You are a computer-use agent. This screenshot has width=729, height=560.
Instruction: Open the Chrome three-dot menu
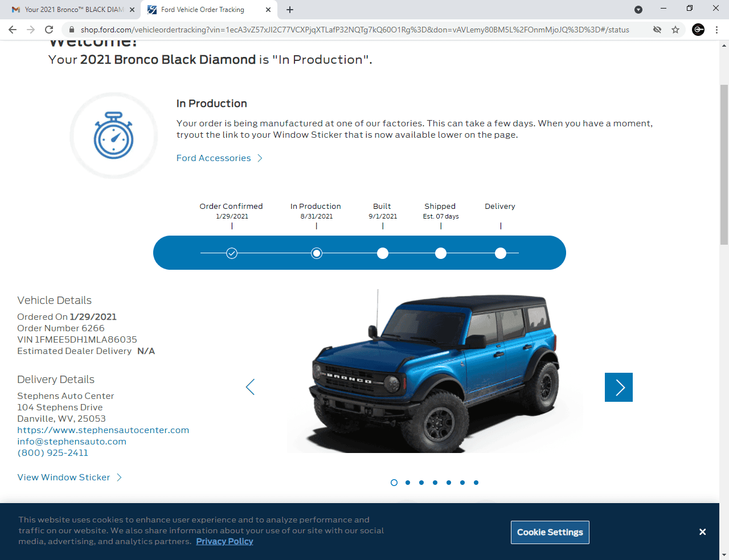tap(716, 30)
